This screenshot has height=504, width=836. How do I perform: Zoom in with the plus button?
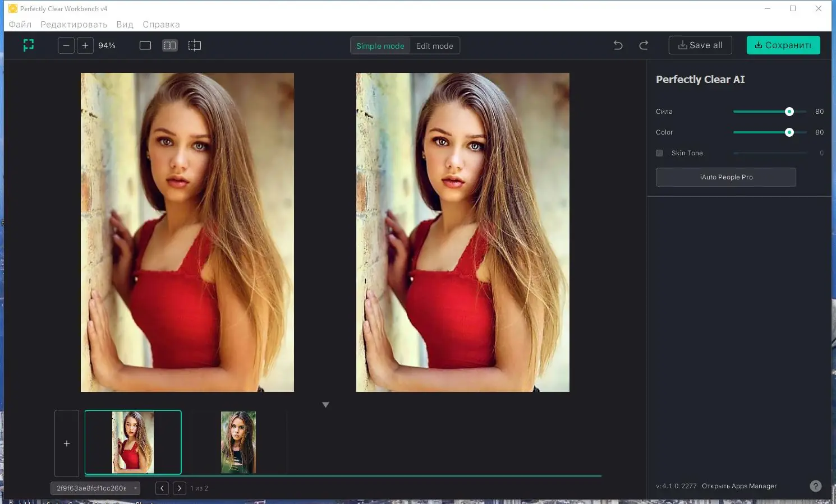pos(85,45)
